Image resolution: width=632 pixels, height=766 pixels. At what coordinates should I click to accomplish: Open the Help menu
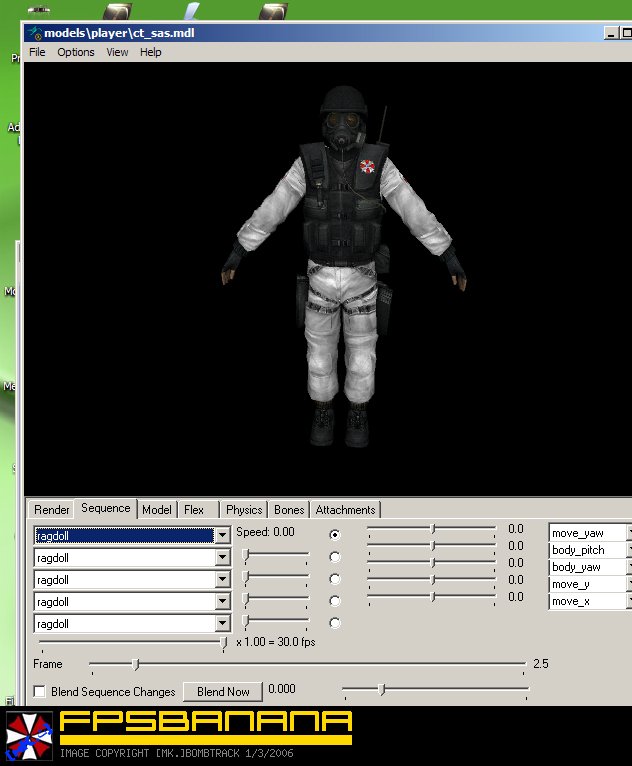click(150, 52)
